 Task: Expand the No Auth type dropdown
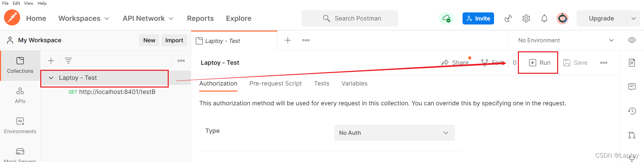tap(394, 133)
